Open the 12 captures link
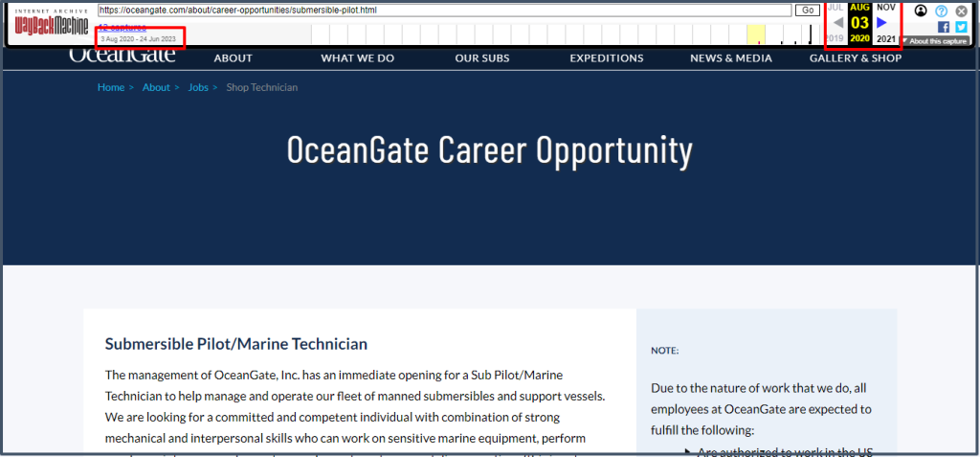This screenshot has height=457, width=980. coord(122,28)
